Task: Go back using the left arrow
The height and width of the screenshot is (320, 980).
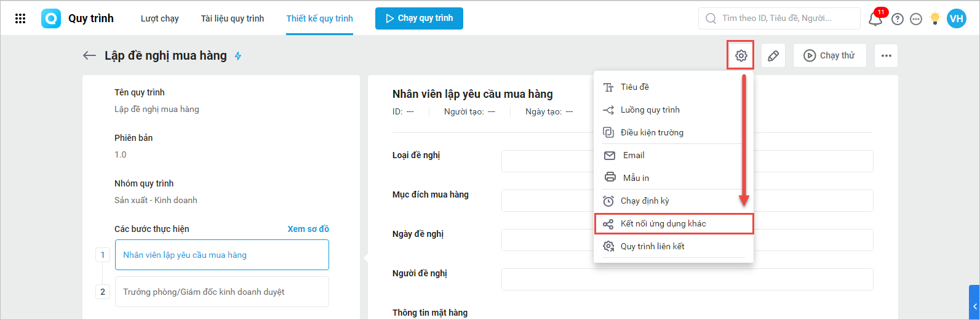Action: point(89,55)
